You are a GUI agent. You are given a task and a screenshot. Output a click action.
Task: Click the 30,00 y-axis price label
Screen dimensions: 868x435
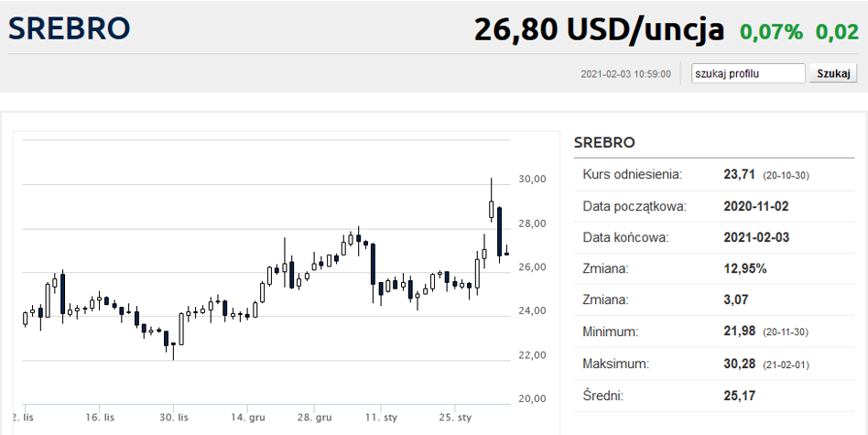click(533, 179)
